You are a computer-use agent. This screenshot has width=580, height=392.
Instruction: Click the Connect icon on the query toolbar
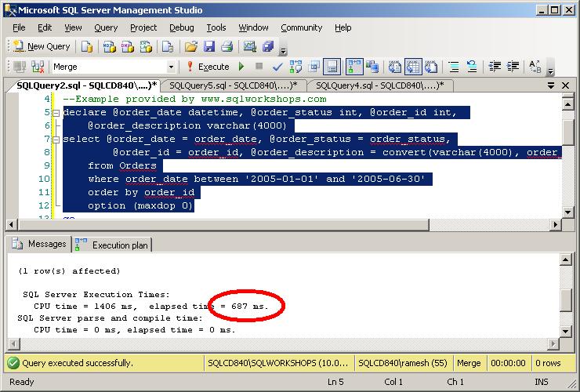pyautogui.click(x=20, y=67)
